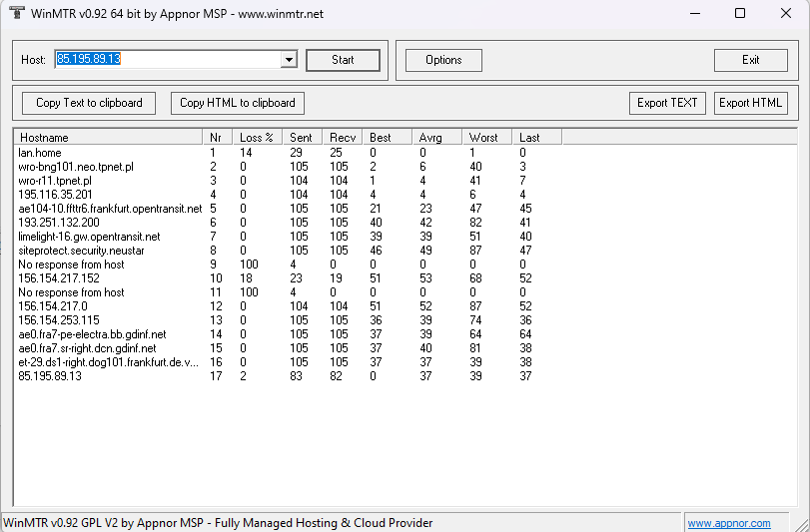This screenshot has height=532, width=810.
Task: Click the Export HTML button
Action: tap(750, 103)
